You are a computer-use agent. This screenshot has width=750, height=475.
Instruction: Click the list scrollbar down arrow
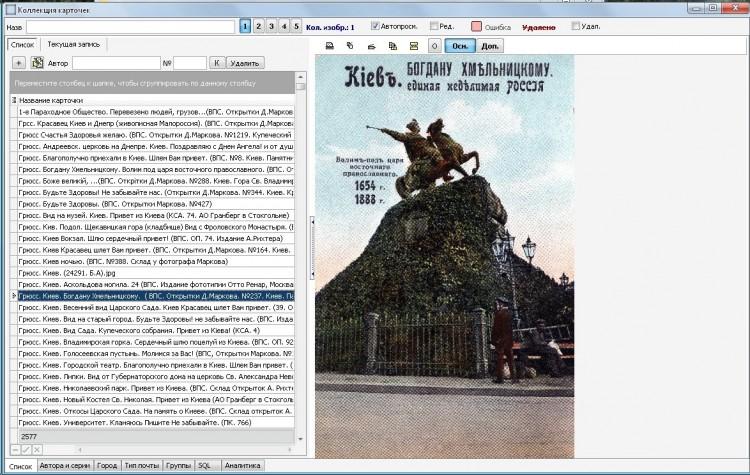pos(300,439)
